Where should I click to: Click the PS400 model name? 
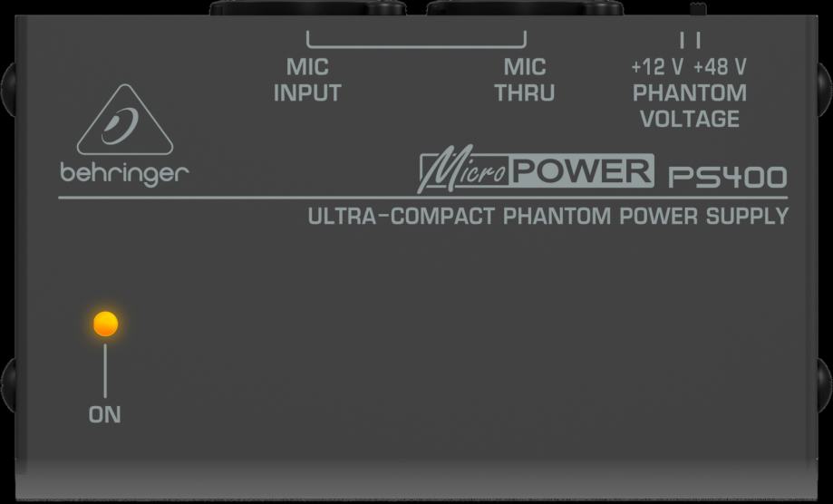(x=727, y=178)
